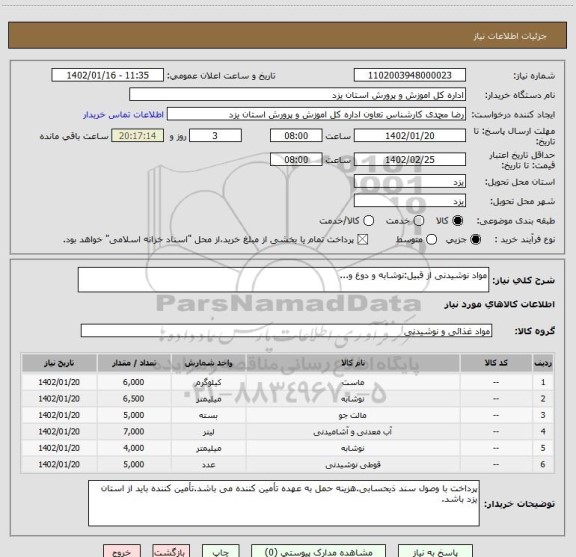Click the مالت جو item name cell
Viewport: 576px width, 557px height.
click(353, 415)
